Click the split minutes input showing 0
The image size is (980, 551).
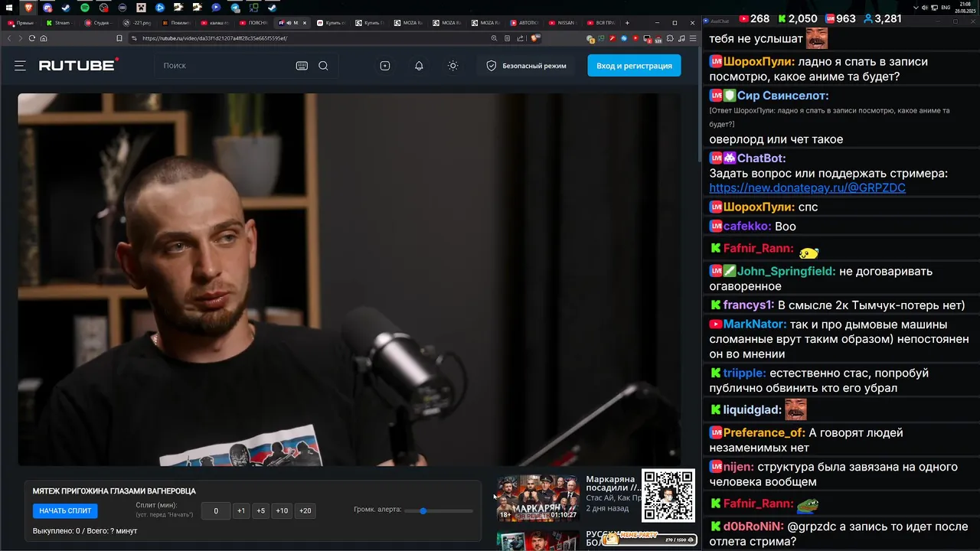point(216,510)
